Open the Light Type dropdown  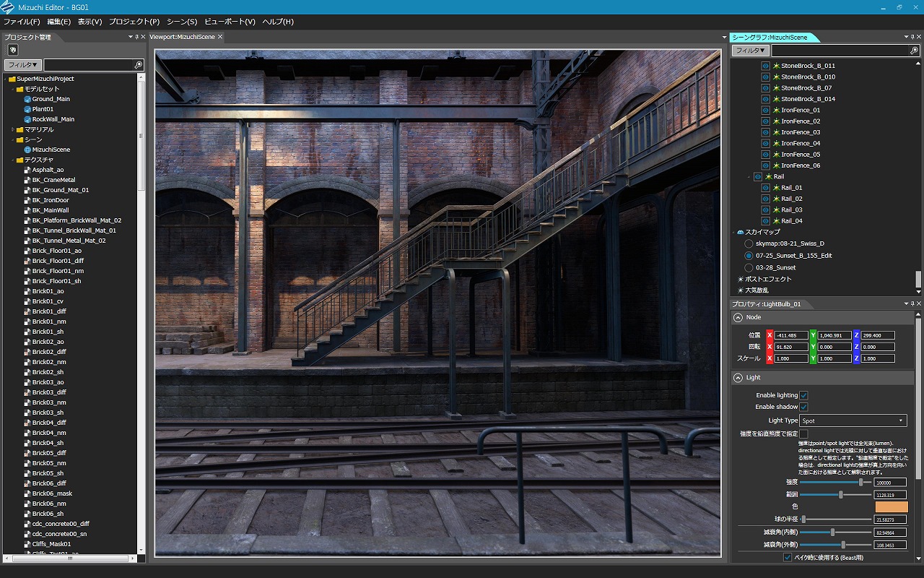(853, 420)
